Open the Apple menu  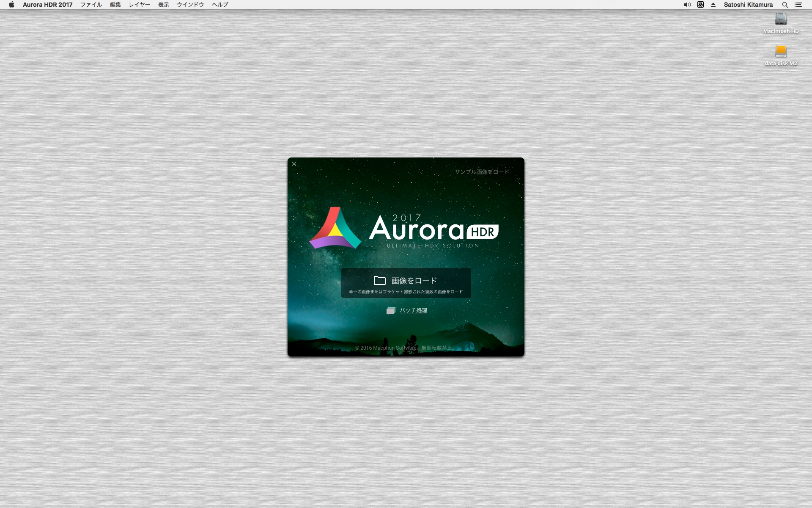11,5
